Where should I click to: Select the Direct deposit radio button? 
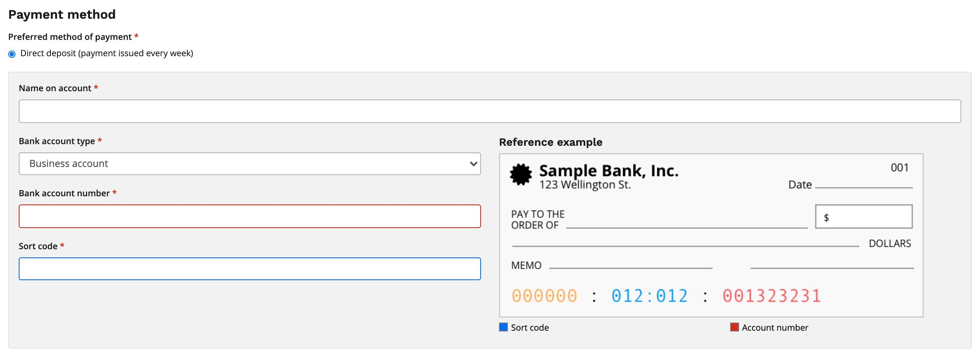click(12, 54)
